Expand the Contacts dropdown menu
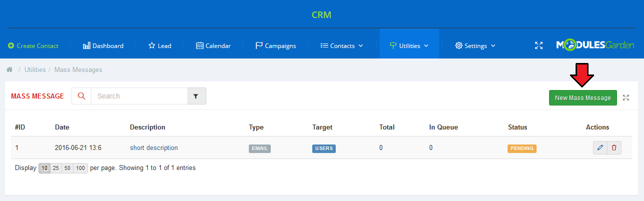Screen dimensions: 644x201 pyautogui.click(x=342, y=45)
